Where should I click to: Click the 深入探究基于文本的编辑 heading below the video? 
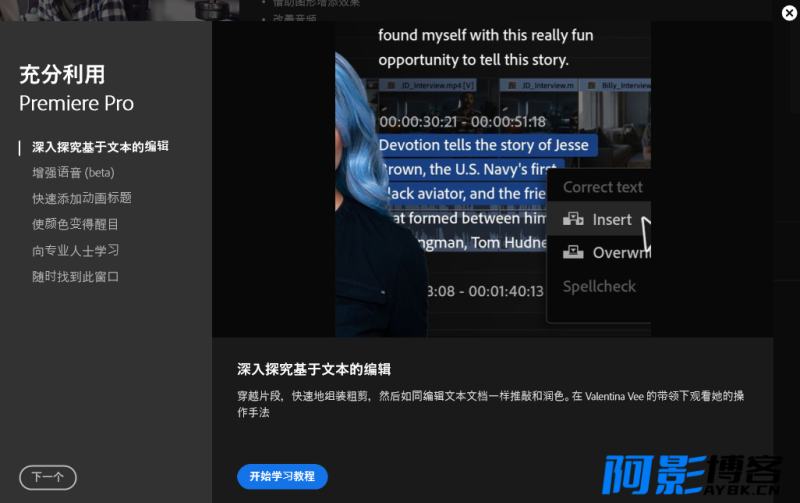click(x=314, y=369)
